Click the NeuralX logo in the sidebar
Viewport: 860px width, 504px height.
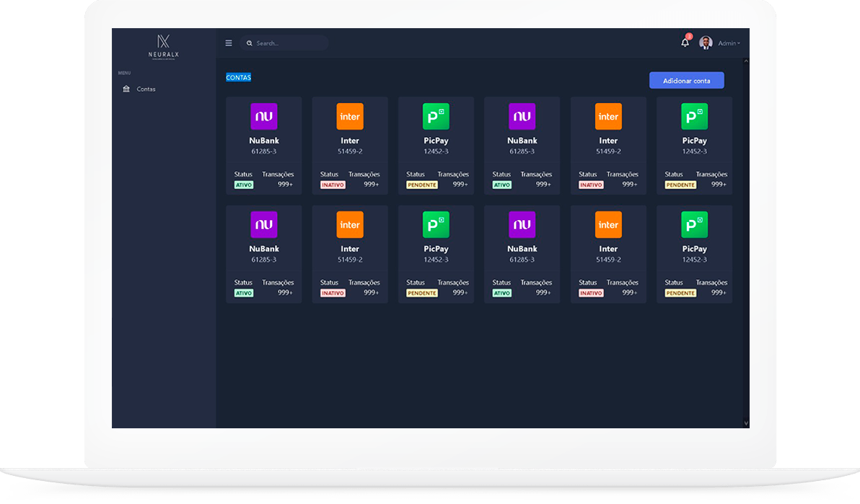click(164, 47)
